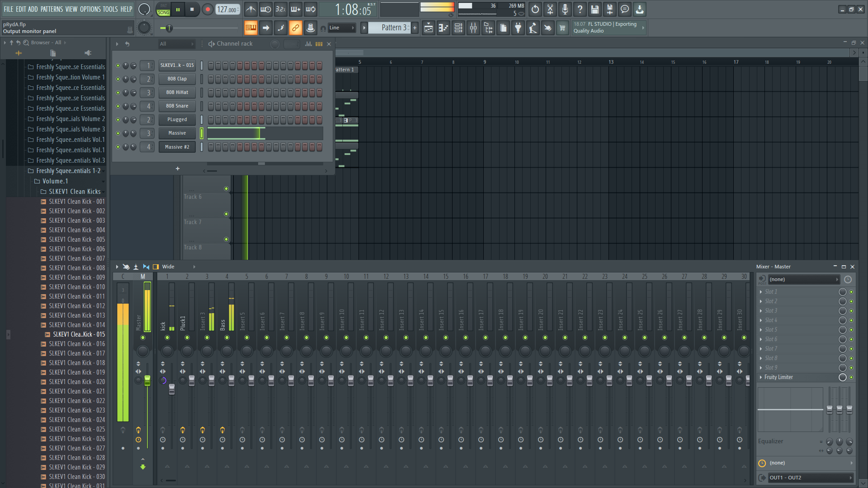Collapse the Volume.1 folder
Image resolution: width=868 pixels, height=488 pixels.
point(55,181)
